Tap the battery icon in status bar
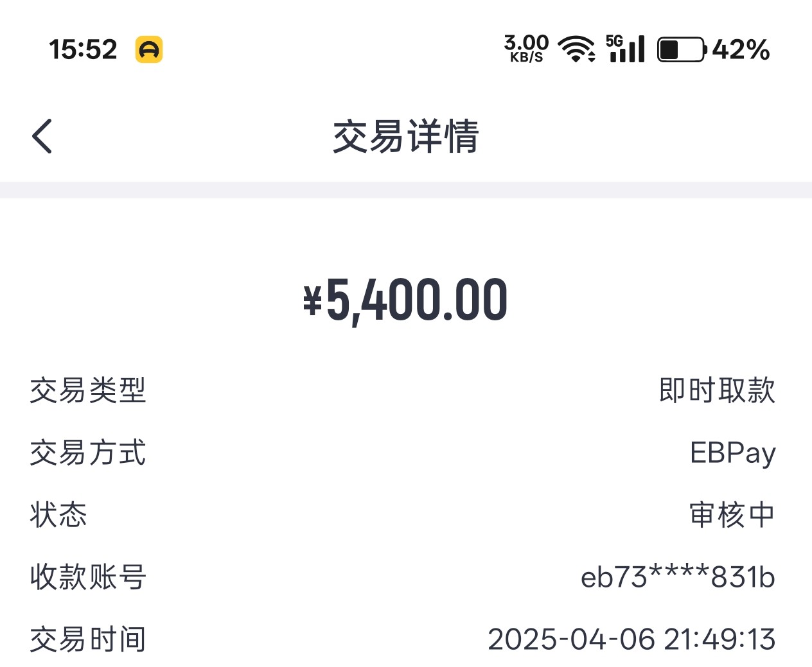Image resolution: width=812 pixels, height=667 pixels. (x=682, y=49)
